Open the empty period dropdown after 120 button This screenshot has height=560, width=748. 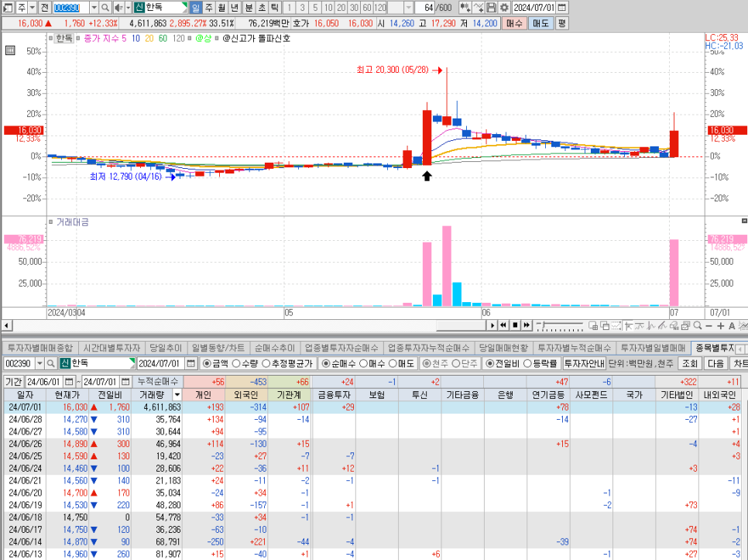408,8
